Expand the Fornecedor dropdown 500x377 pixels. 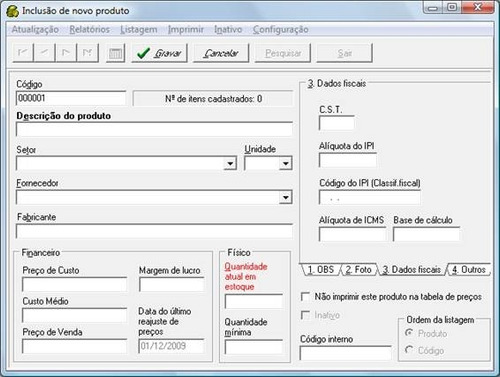(286, 197)
